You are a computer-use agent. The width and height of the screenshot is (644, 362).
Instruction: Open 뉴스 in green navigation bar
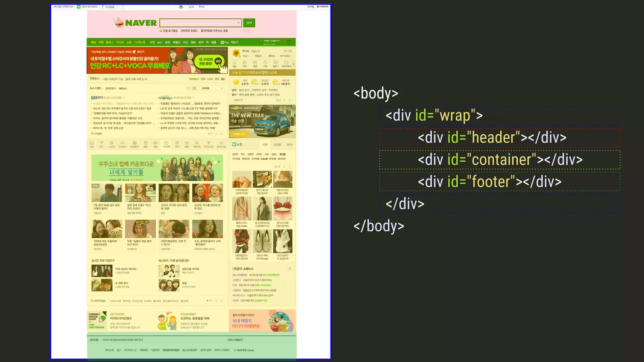[x=160, y=42]
